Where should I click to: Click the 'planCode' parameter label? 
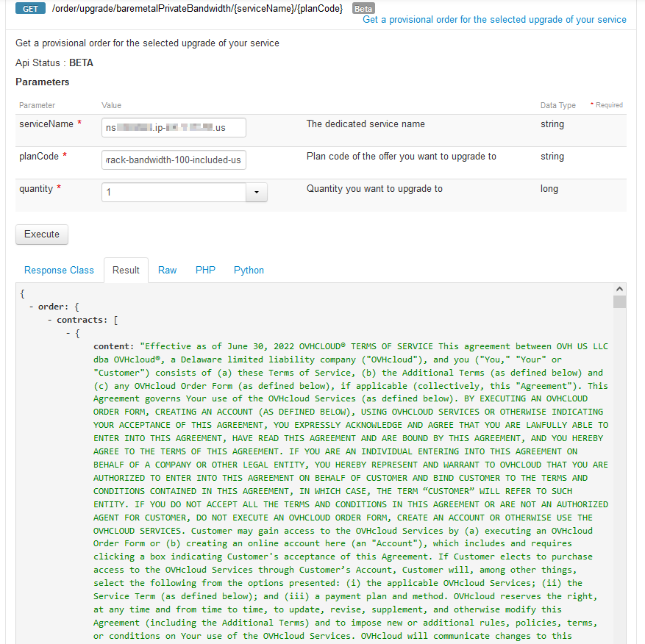click(39, 157)
